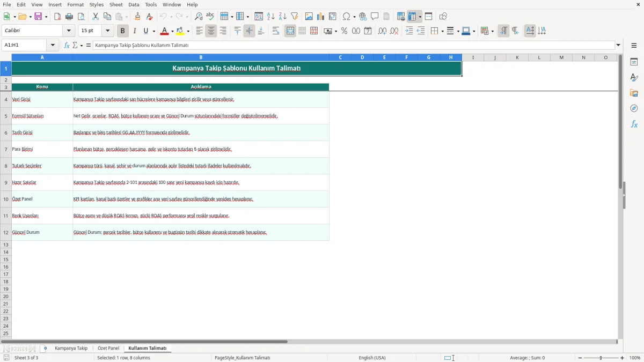Toggle Bold formatting
Screen dimensions: 644x362
tap(123, 31)
